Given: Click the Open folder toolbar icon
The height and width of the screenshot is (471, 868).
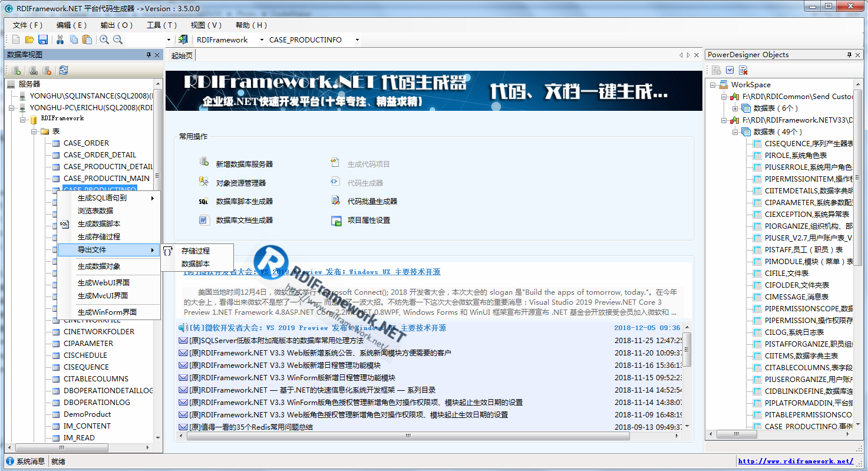Looking at the screenshot, I should (x=29, y=39).
